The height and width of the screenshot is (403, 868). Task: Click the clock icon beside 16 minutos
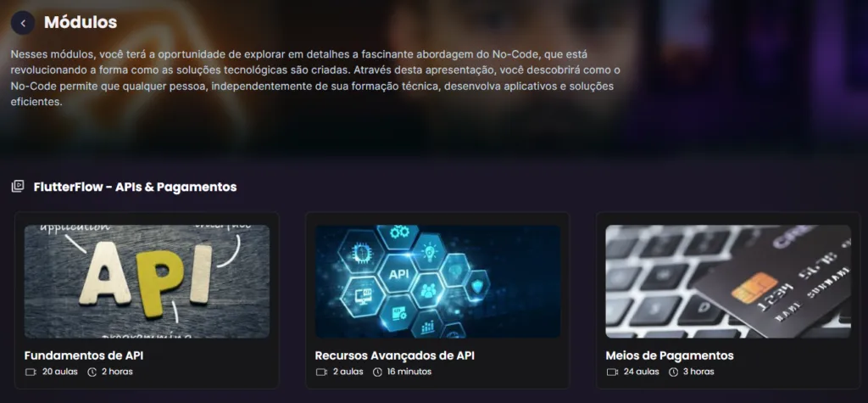tap(377, 372)
